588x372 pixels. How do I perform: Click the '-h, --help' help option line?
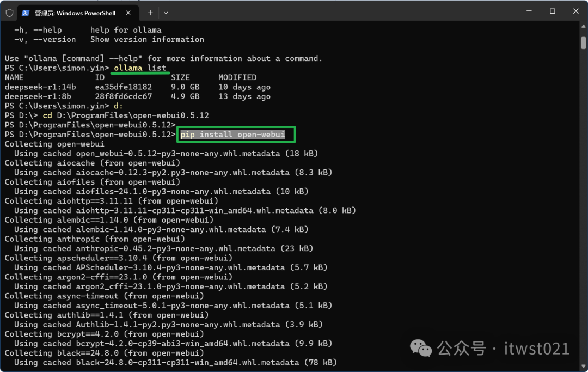click(x=88, y=30)
